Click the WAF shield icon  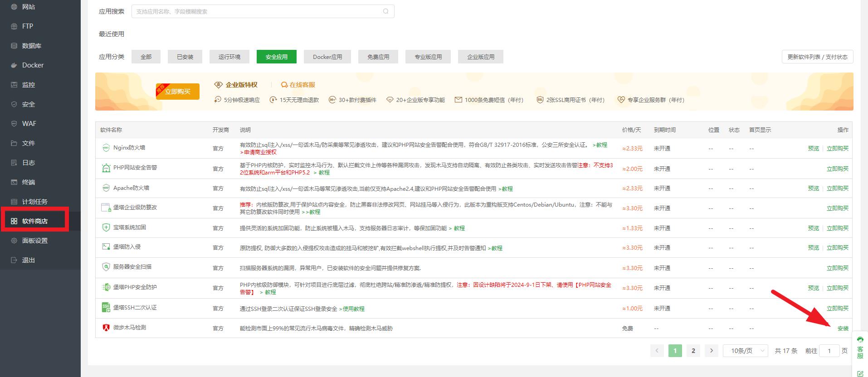coord(14,124)
